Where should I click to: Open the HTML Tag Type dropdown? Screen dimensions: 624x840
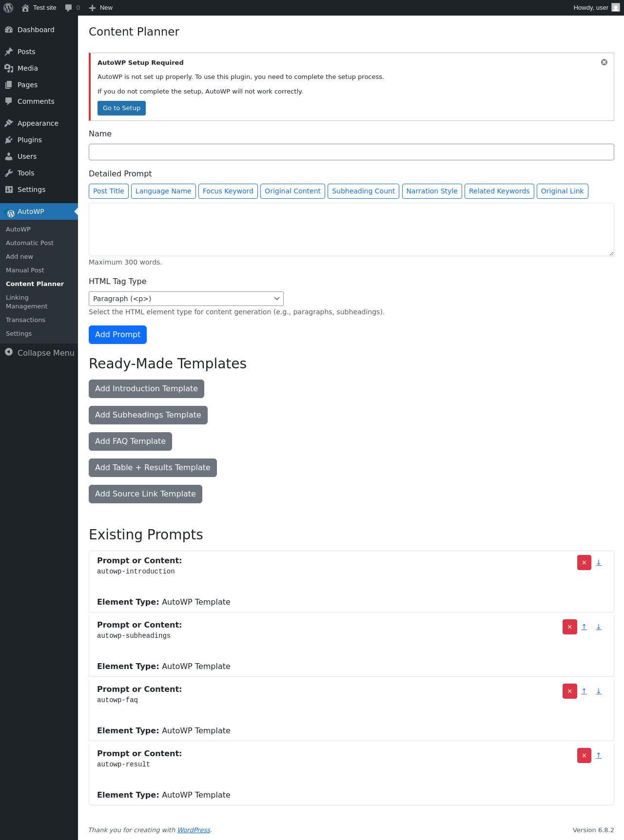[186, 299]
